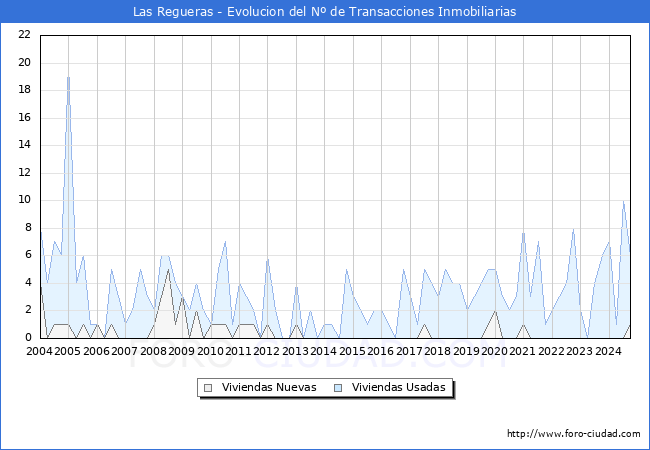Click the 2021 x-axis label
The width and height of the screenshot is (650, 450).
[522, 351]
